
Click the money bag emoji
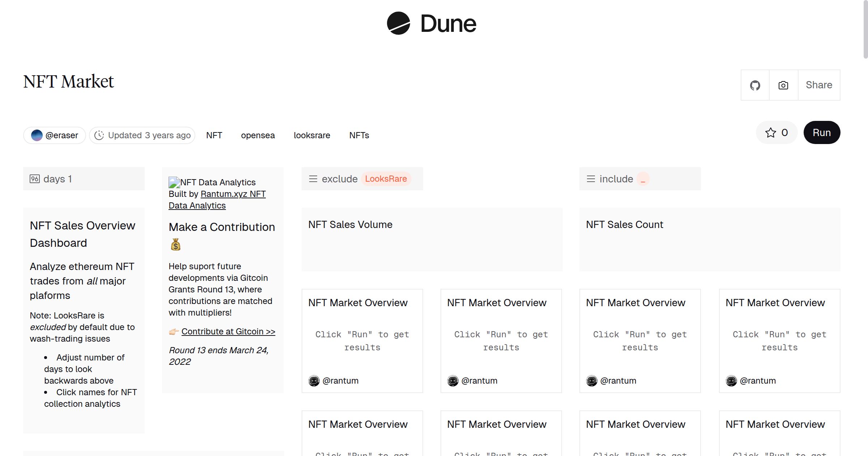tap(175, 245)
